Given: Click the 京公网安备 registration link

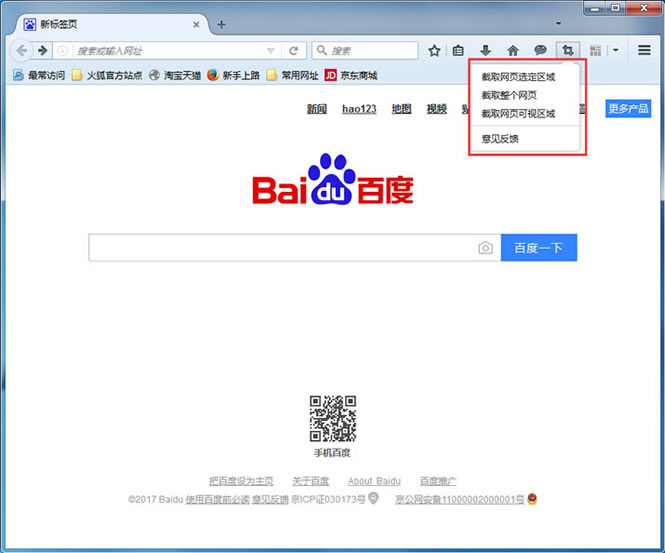Looking at the screenshot, I should 460,500.
